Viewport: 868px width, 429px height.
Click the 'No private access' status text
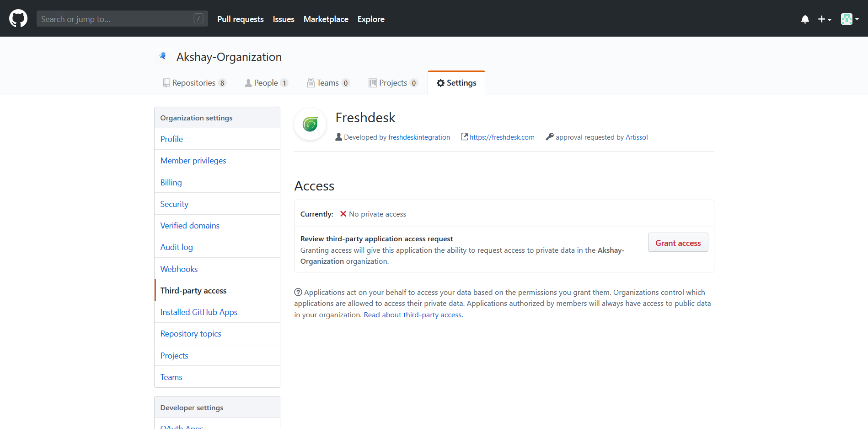(x=377, y=214)
